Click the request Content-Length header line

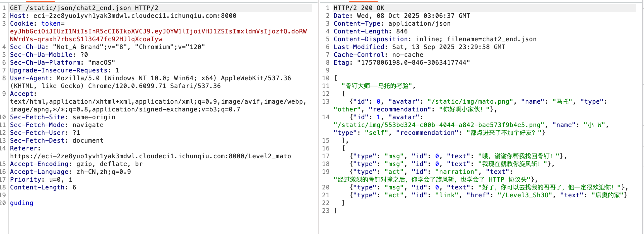point(43,187)
